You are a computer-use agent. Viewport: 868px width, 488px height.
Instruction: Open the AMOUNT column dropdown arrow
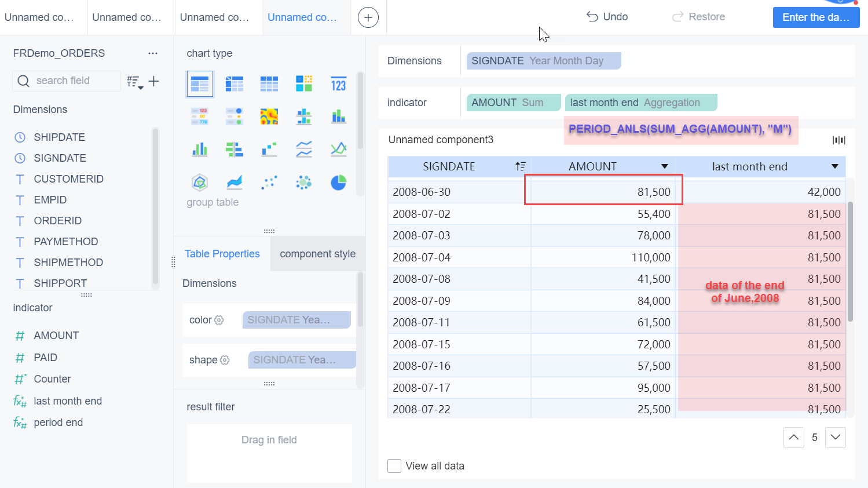664,167
